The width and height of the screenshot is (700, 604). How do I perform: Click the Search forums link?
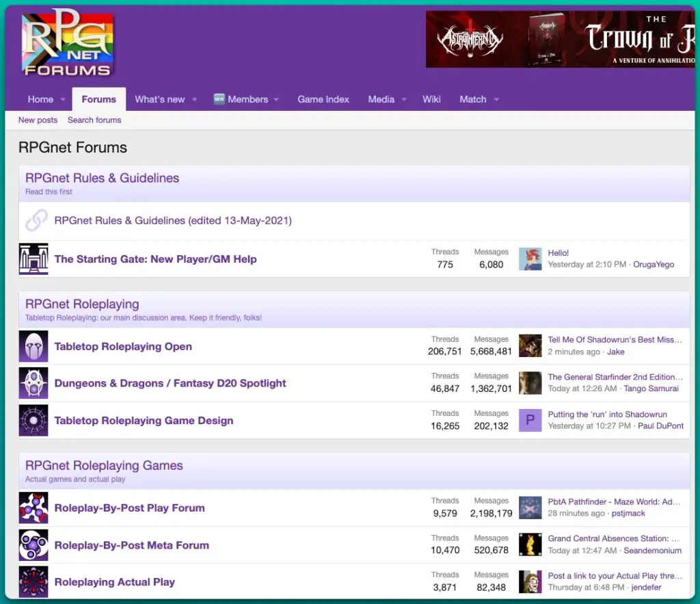[x=94, y=120]
